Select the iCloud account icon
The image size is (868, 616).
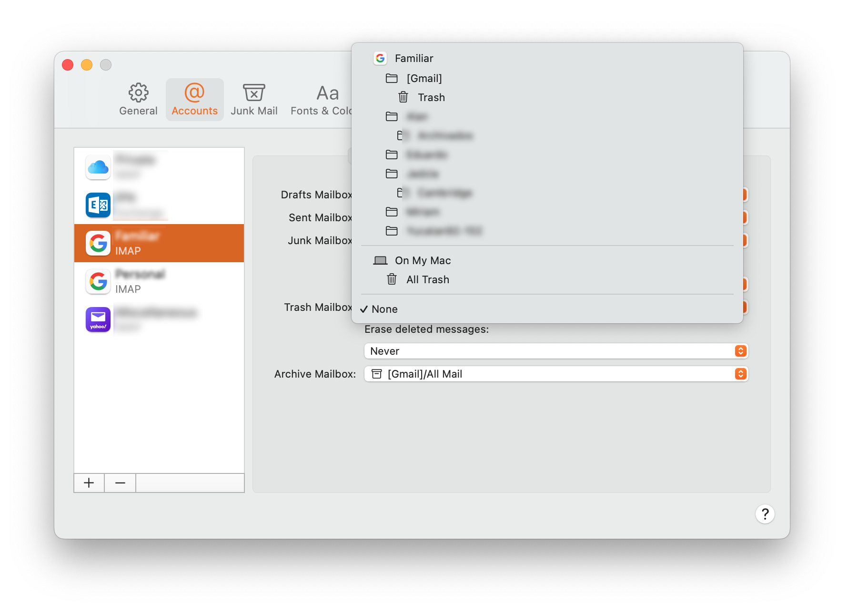[x=98, y=167]
